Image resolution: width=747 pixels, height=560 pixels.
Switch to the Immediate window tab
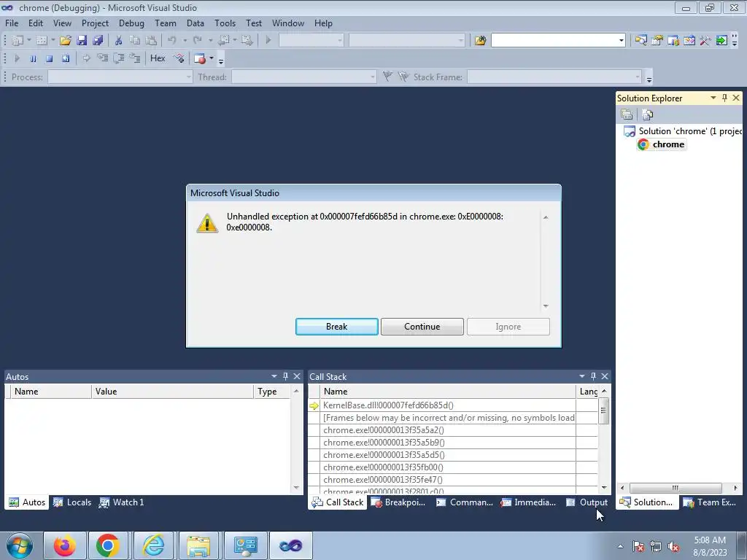click(528, 502)
